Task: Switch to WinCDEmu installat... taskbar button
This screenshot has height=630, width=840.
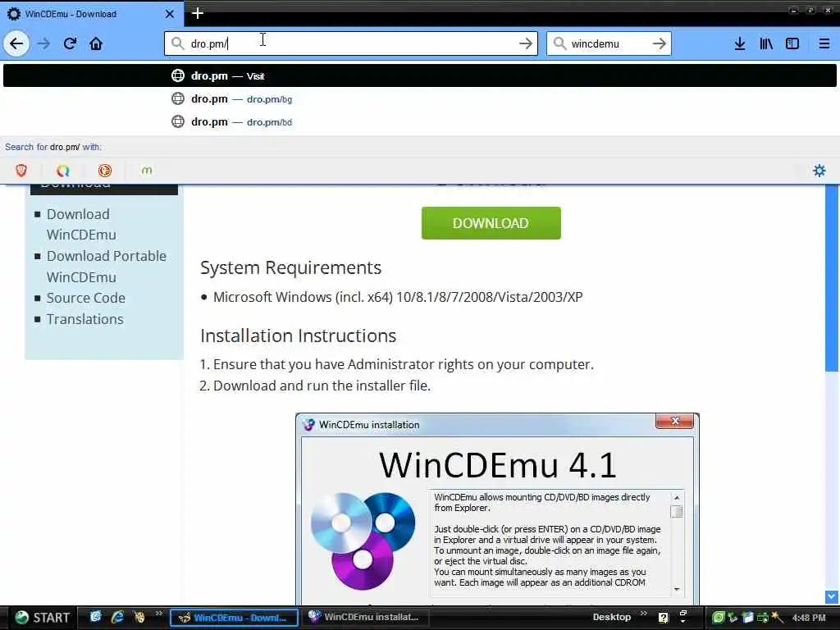Action: click(364, 617)
